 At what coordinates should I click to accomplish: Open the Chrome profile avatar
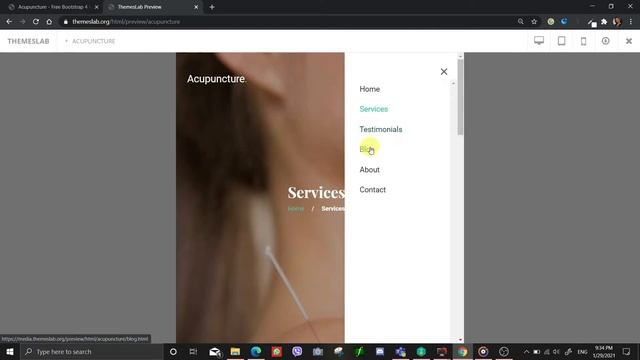pyautogui.click(x=617, y=22)
